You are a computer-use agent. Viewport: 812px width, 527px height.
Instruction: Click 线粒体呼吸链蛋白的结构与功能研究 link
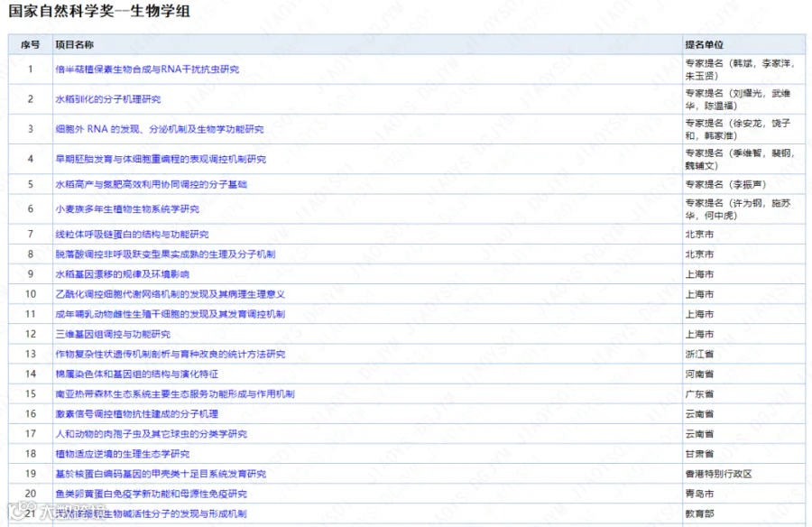click(132, 235)
